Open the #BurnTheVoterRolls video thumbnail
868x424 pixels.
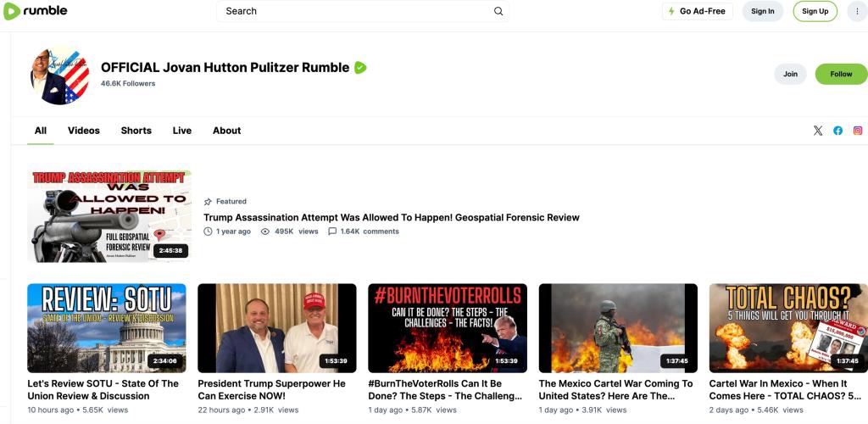[x=448, y=328]
